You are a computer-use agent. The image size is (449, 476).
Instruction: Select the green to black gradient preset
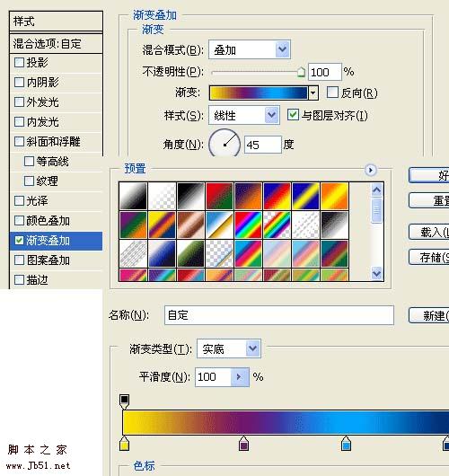point(191,254)
